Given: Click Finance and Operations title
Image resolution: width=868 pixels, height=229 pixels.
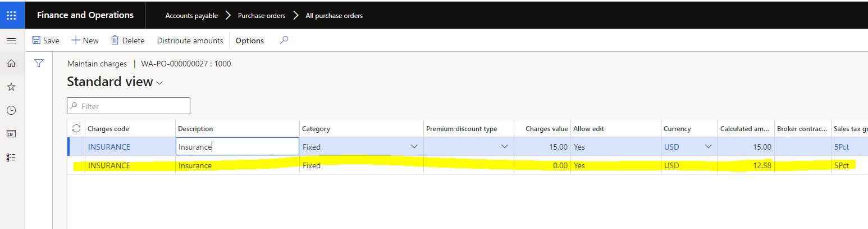Looking at the screenshot, I should tap(85, 15).
